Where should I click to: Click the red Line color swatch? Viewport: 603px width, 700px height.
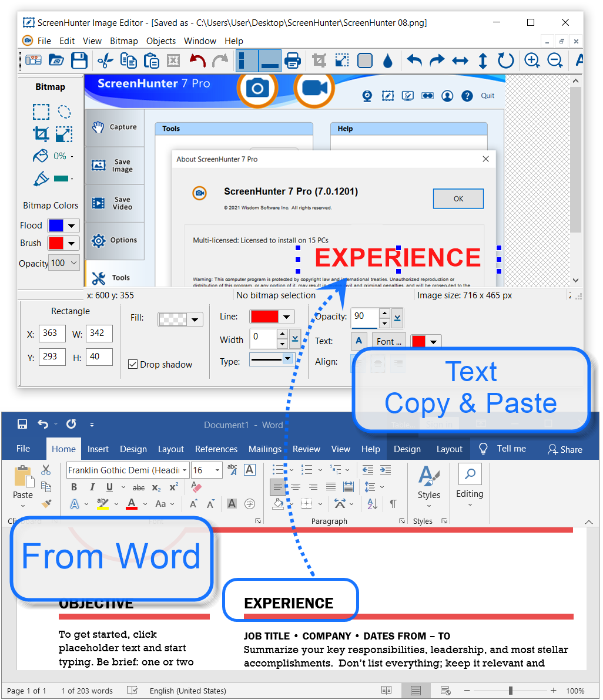pos(264,317)
